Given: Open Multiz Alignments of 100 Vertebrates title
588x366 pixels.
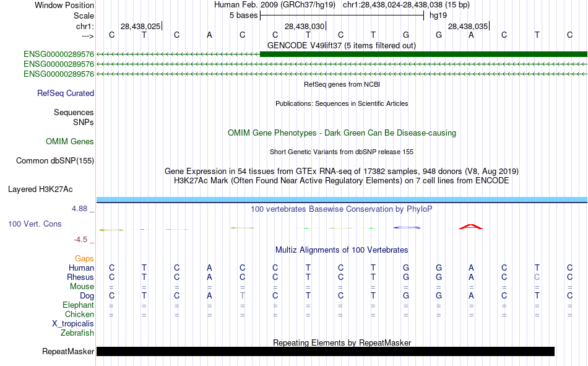Looking at the screenshot, I should click(x=342, y=250).
